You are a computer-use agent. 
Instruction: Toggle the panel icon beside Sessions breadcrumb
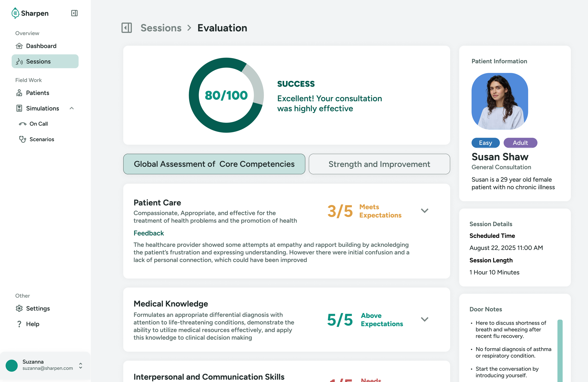(127, 28)
